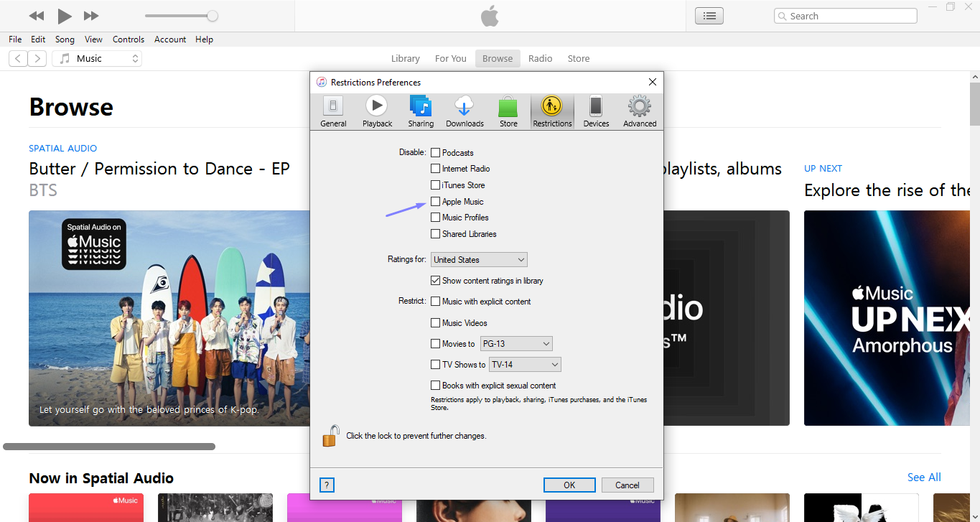Open the Sharing preferences tab
980x522 pixels.
click(x=421, y=112)
